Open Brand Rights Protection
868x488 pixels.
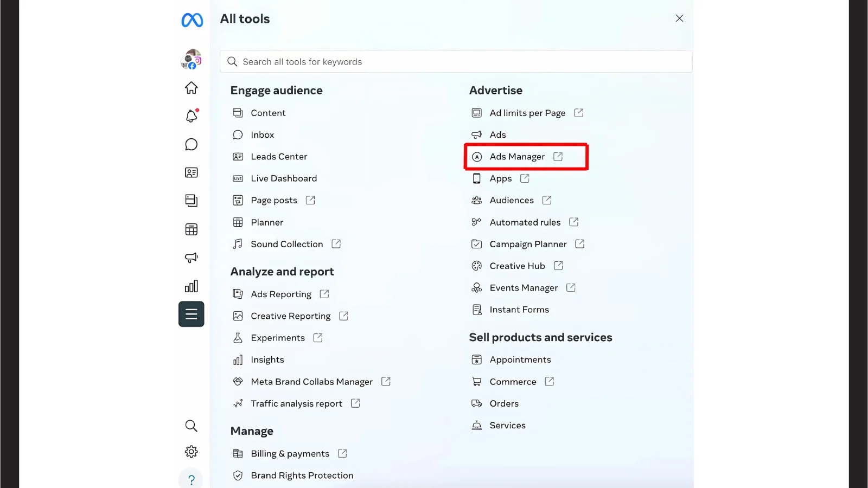302,476
